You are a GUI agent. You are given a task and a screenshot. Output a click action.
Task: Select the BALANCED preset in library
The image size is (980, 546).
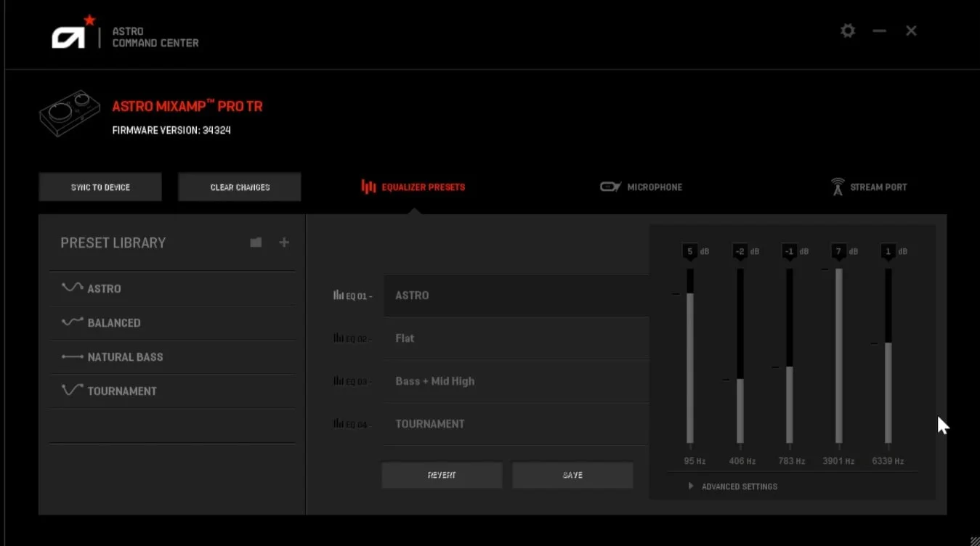[x=172, y=322]
